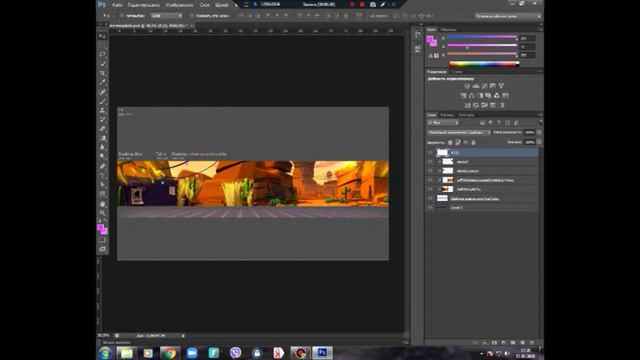Click the create new layer icon

(522, 342)
